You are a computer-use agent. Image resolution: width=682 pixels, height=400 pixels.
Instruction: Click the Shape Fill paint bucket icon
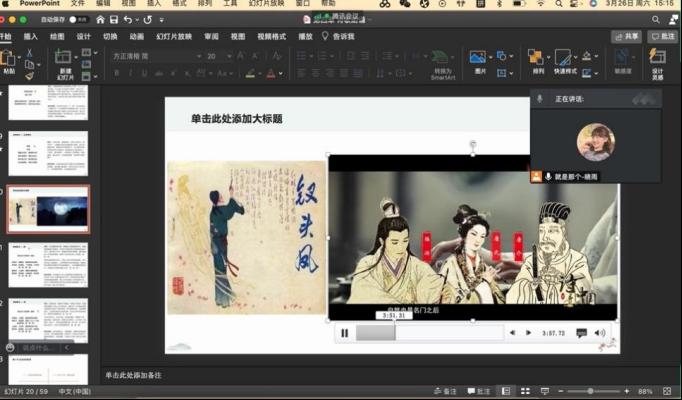pos(587,56)
